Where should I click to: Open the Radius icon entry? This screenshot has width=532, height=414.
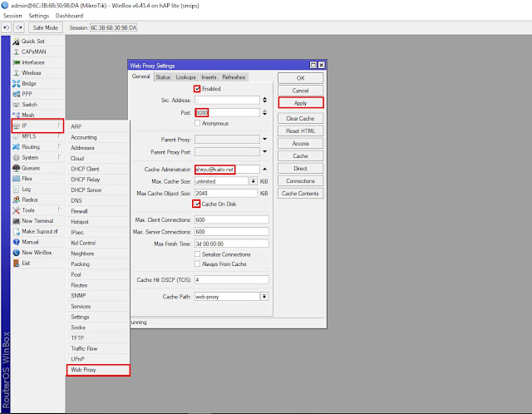(16, 200)
